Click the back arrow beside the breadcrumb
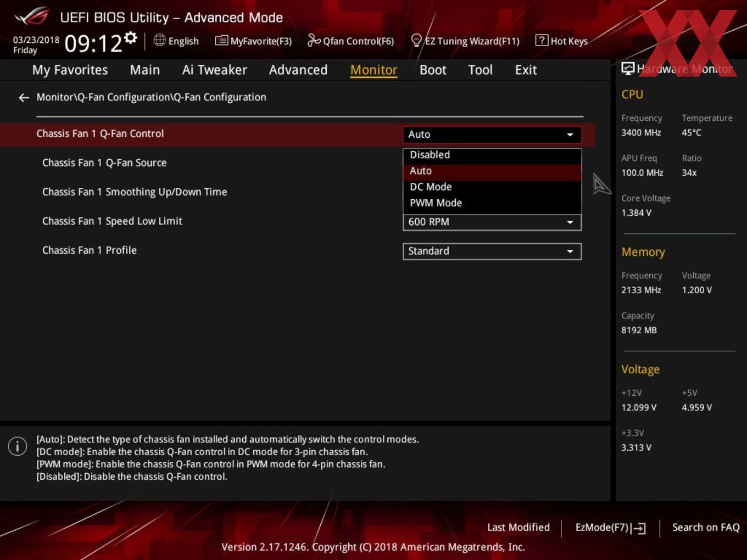This screenshot has height=560, width=747. tap(24, 98)
